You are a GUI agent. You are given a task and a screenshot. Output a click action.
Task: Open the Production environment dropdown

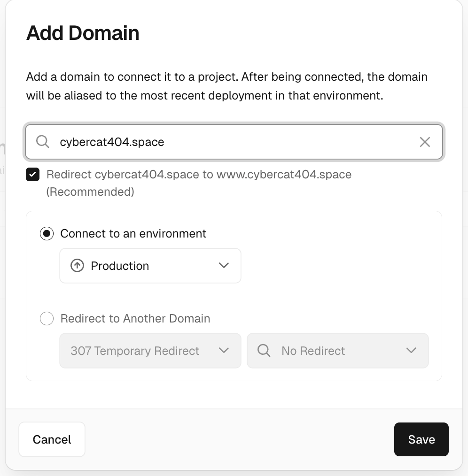point(150,266)
